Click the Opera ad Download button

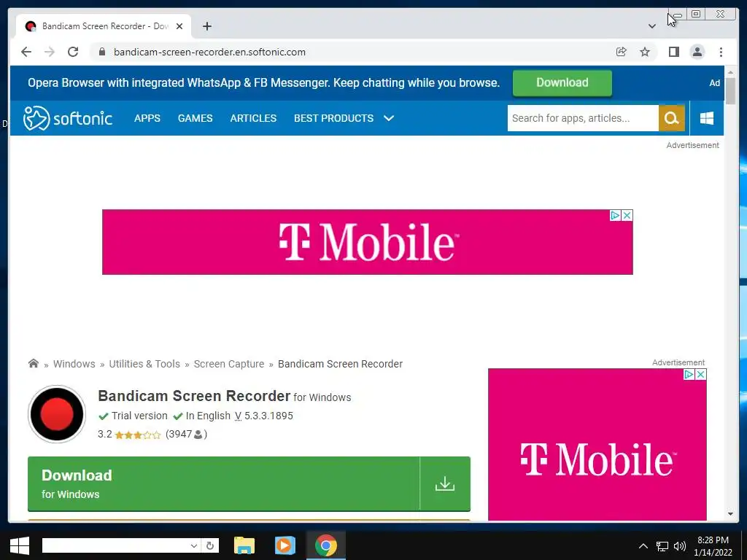[x=562, y=83]
